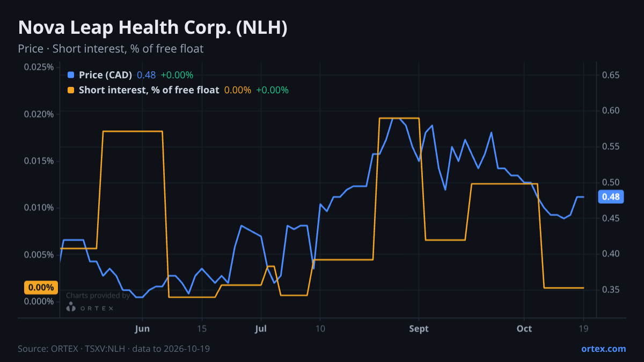Viewport: 644px width, 362px height.
Task: Click the +0.00% change next to Price
Action: pyautogui.click(x=177, y=75)
